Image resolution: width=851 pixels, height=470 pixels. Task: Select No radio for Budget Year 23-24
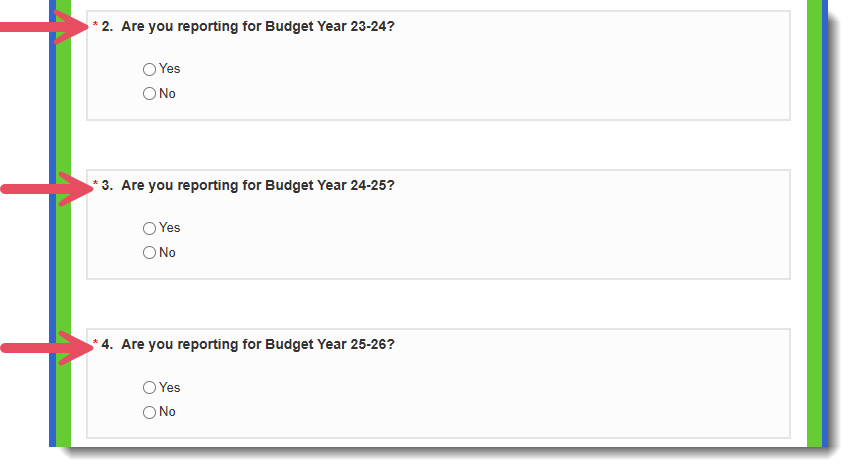149,94
